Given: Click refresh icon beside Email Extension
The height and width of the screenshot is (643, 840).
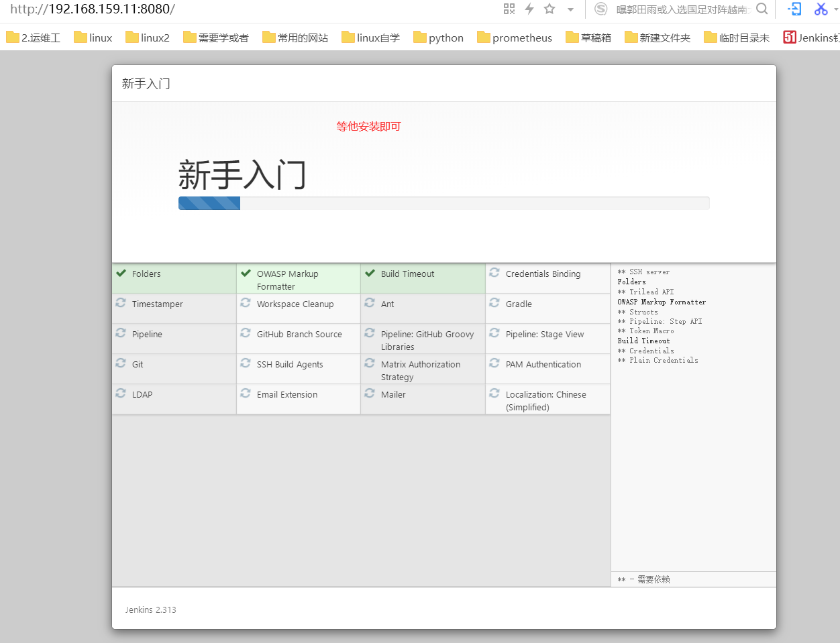Looking at the screenshot, I should pyautogui.click(x=246, y=393).
